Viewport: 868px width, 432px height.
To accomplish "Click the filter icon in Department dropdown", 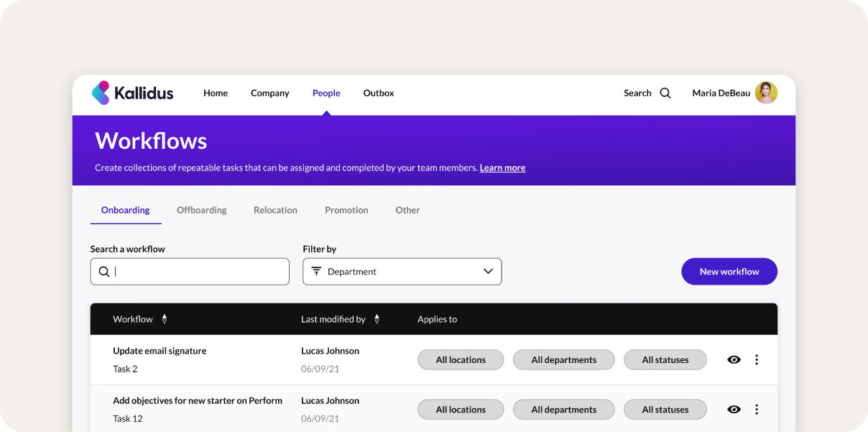I will (x=316, y=271).
